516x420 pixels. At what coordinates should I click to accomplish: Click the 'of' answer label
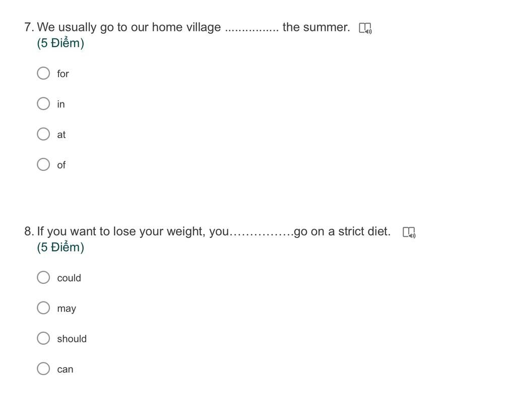[x=61, y=165]
